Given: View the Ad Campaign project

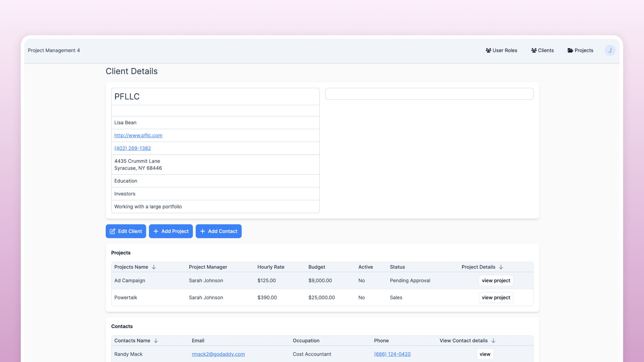Looking at the screenshot, I should click(x=496, y=281).
